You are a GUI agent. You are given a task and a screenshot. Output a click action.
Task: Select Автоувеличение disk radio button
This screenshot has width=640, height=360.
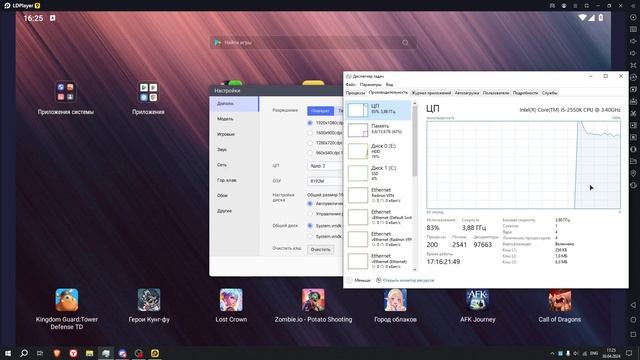coord(310,203)
